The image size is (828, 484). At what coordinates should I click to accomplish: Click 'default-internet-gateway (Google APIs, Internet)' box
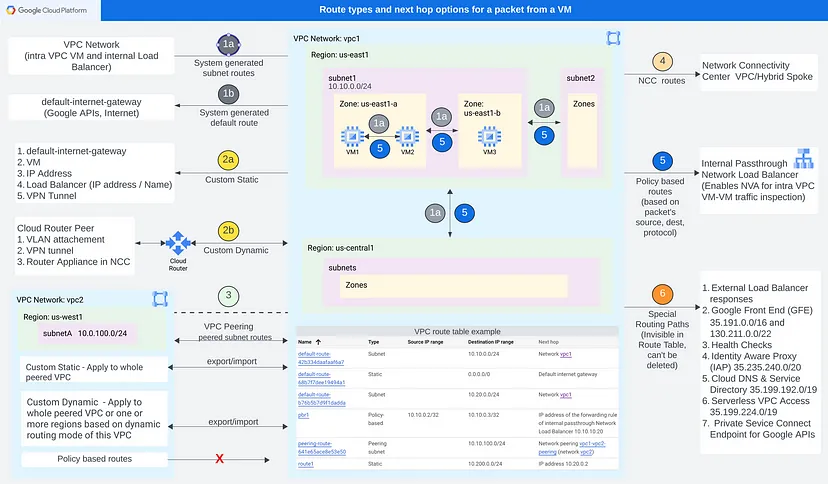click(x=91, y=107)
